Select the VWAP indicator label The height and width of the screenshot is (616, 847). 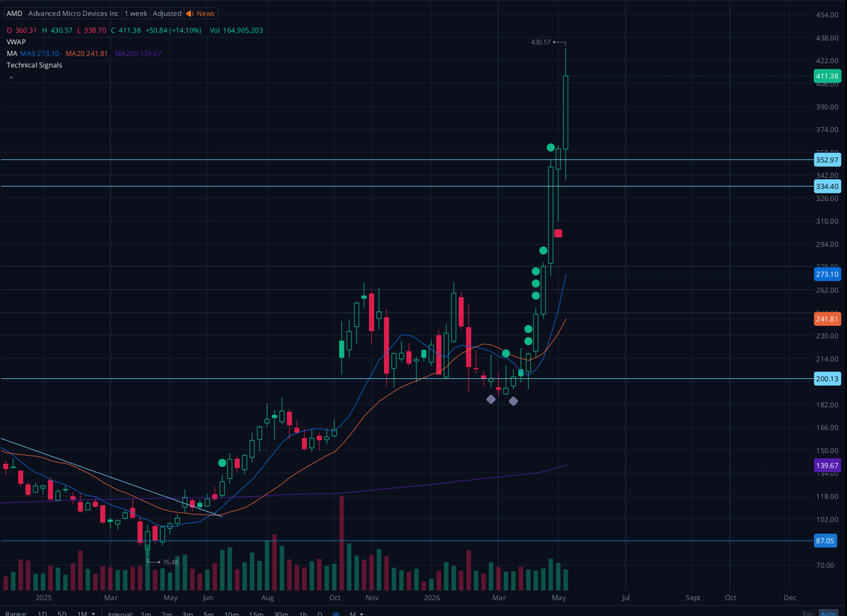point(17,42)
